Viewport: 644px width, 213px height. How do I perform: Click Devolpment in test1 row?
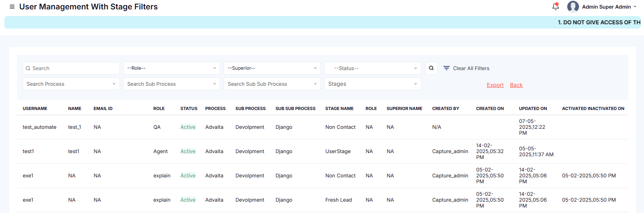[250, 152]
